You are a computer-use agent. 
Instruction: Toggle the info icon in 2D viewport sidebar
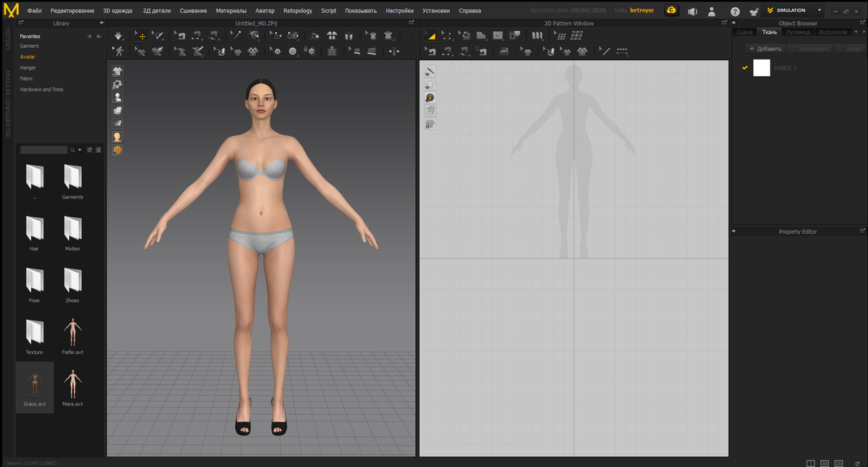[x=430, y=97]
